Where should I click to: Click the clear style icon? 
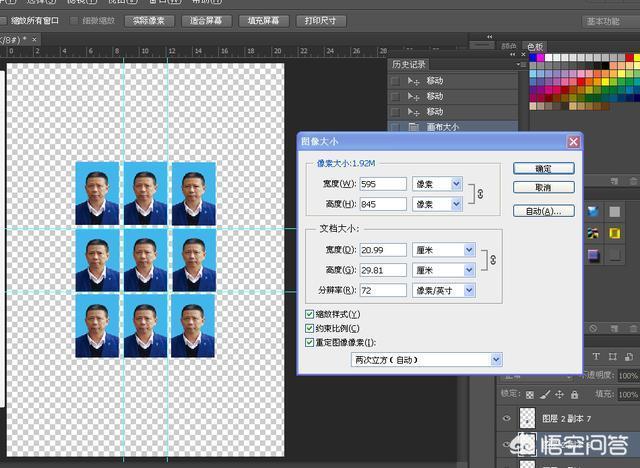coord(593,328)
